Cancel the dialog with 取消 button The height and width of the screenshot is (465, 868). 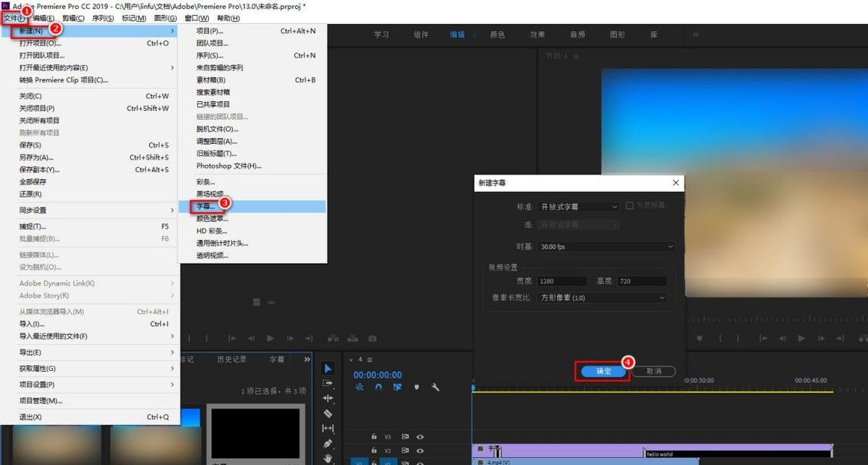653,370
